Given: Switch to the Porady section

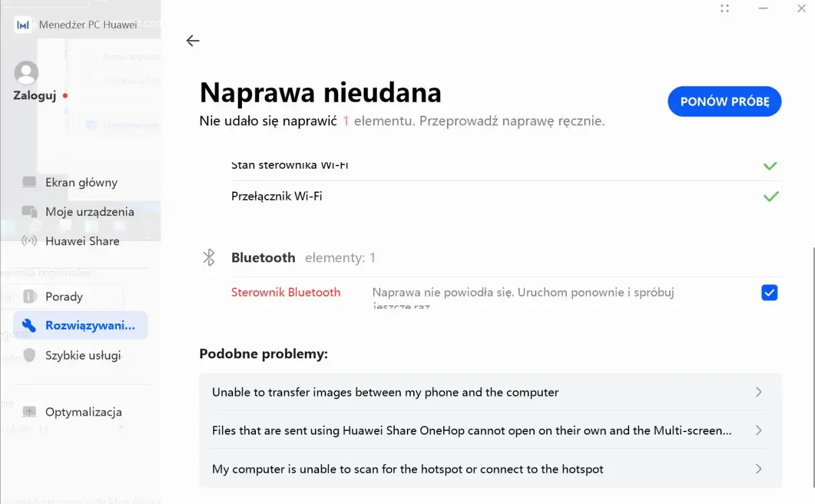Looking at the screenshot, I should [64, 296].
